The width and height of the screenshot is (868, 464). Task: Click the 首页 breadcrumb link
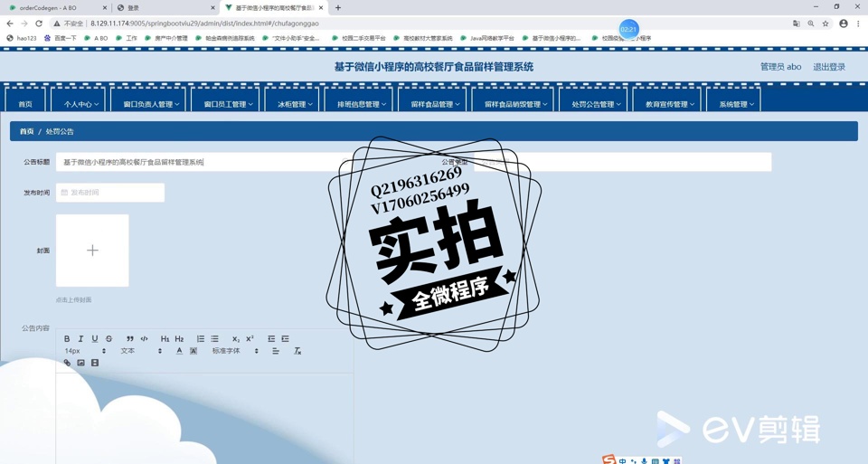27,132
